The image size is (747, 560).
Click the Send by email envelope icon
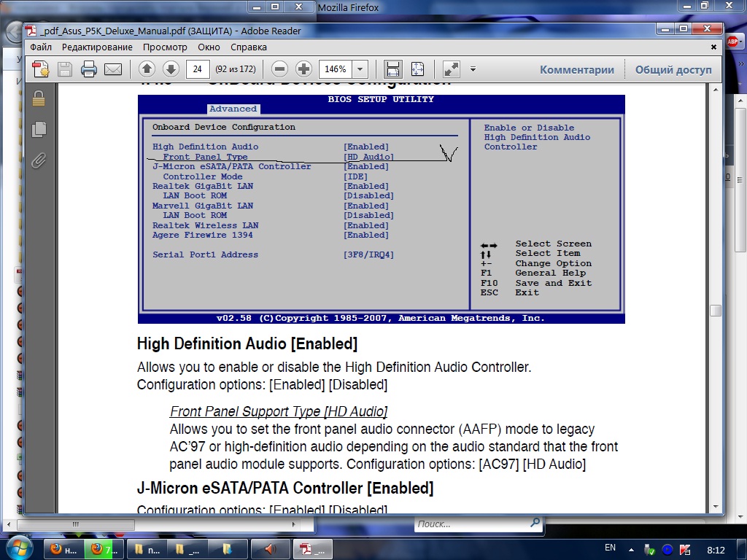coord(112,69)
